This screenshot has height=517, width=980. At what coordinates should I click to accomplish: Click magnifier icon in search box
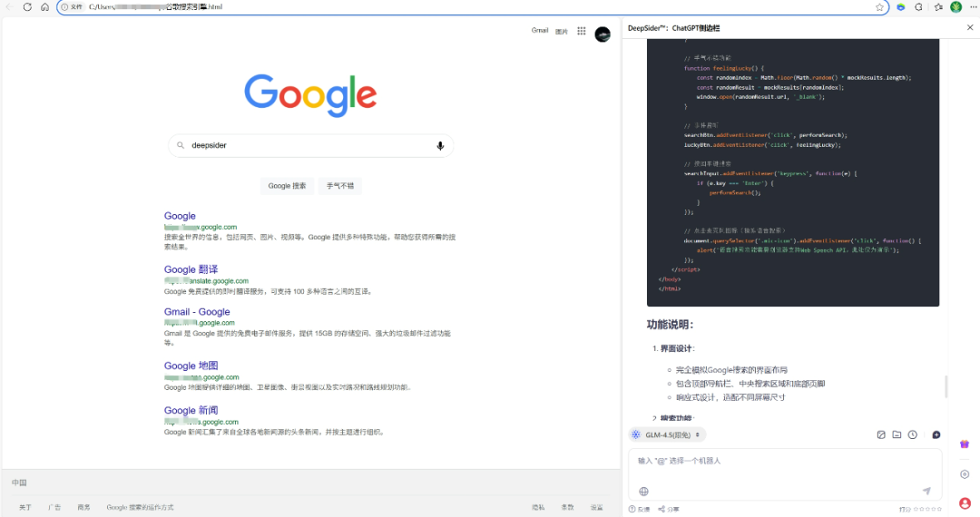pos(180,145)
